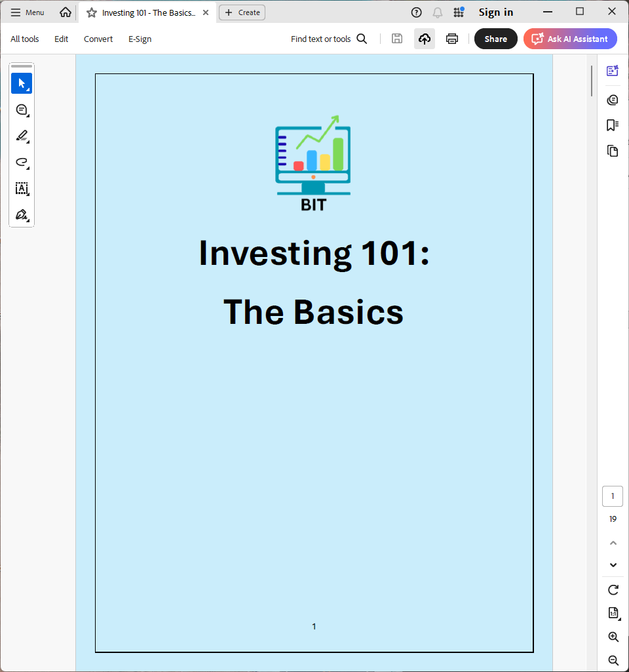Select the Highlight tool
This screenshot has width=629, height=672.
coord(22,136)
